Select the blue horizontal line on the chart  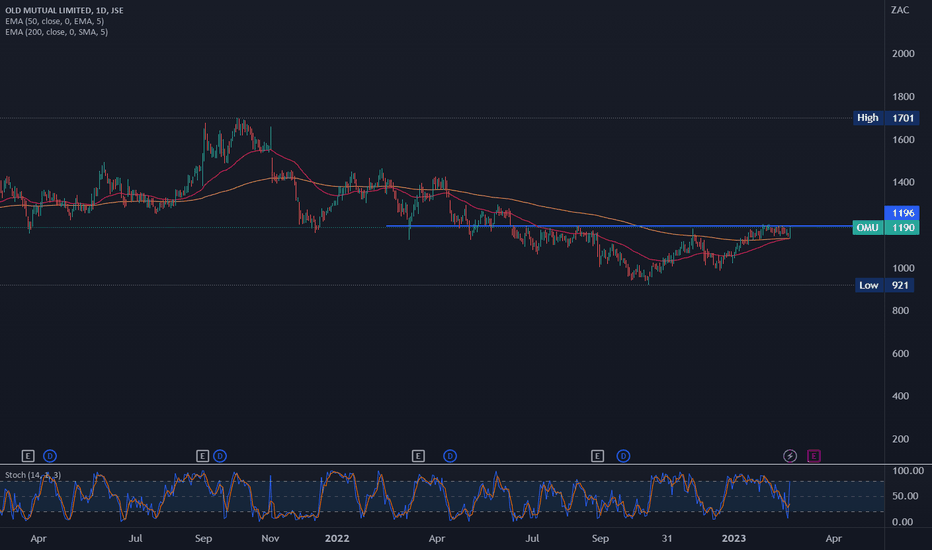618,226
